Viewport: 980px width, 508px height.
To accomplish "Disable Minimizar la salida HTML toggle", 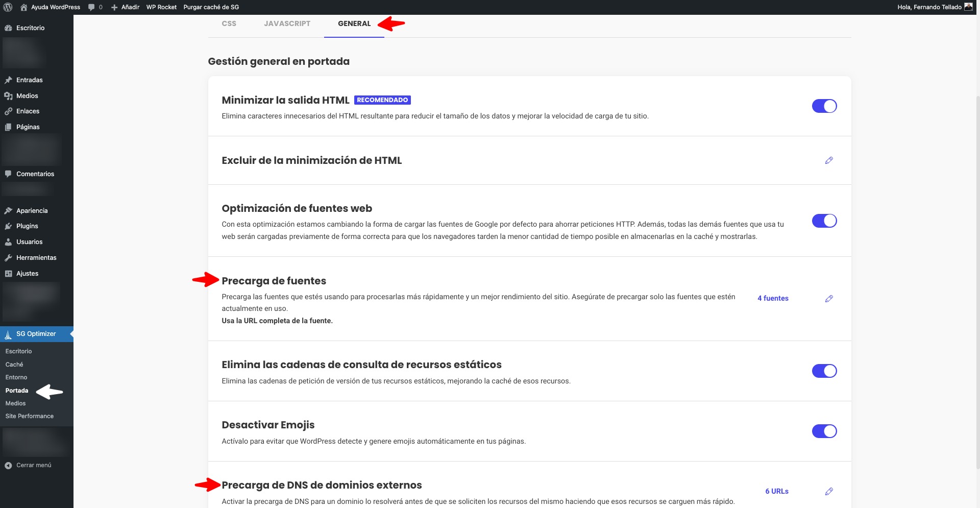I will 824,106.
